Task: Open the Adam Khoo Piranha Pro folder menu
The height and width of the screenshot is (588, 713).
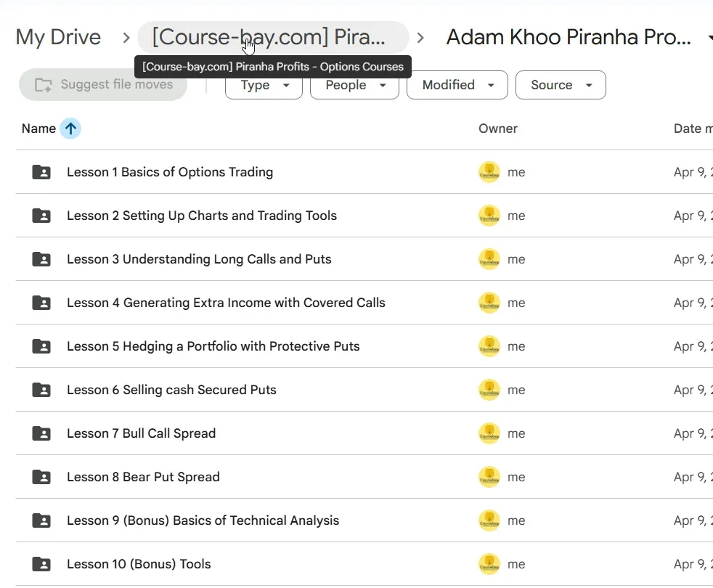Action: point(710,37)
